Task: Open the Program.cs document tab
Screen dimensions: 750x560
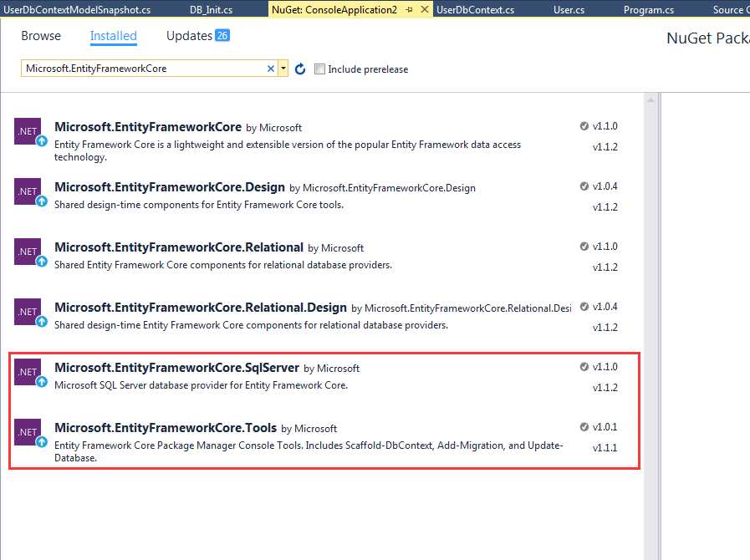Action: pos(649,9)
